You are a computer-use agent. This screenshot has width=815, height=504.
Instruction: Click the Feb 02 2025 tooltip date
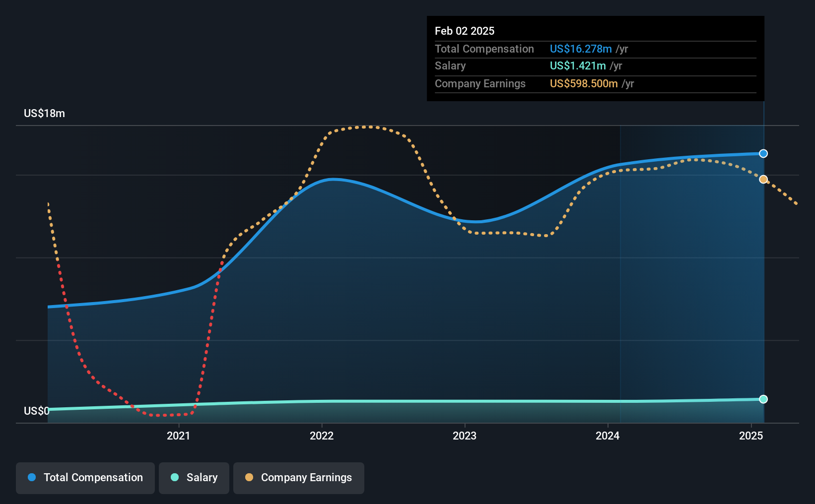pos(465,31)
